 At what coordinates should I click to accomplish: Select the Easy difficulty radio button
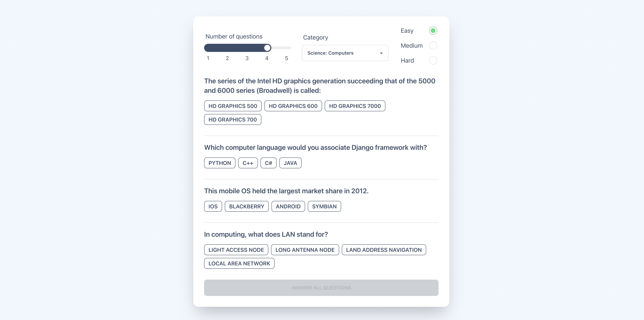coord(433,31)
